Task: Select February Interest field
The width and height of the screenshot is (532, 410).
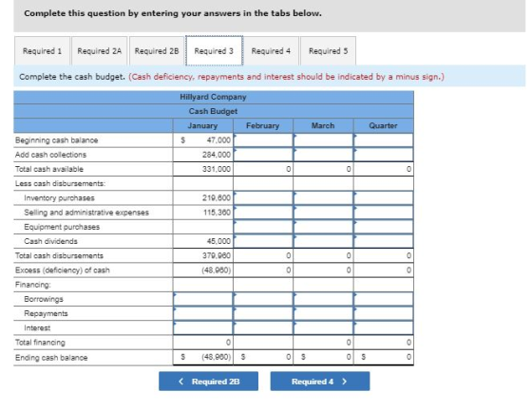Action: click(x=263, y=327)
